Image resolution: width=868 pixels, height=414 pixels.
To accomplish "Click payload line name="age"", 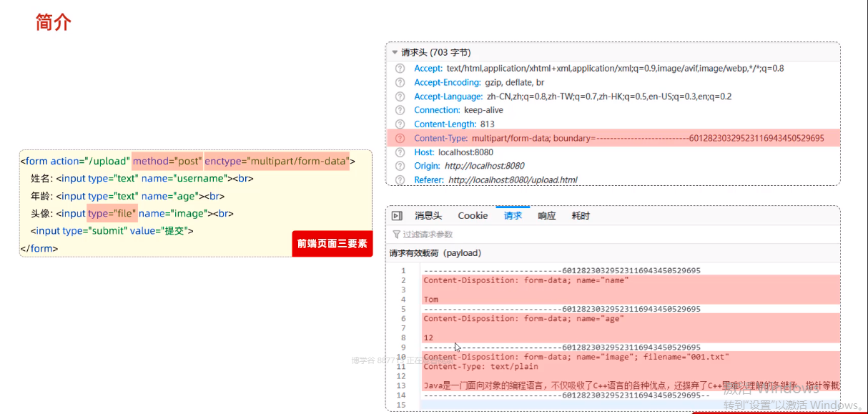I will point(523,319).
